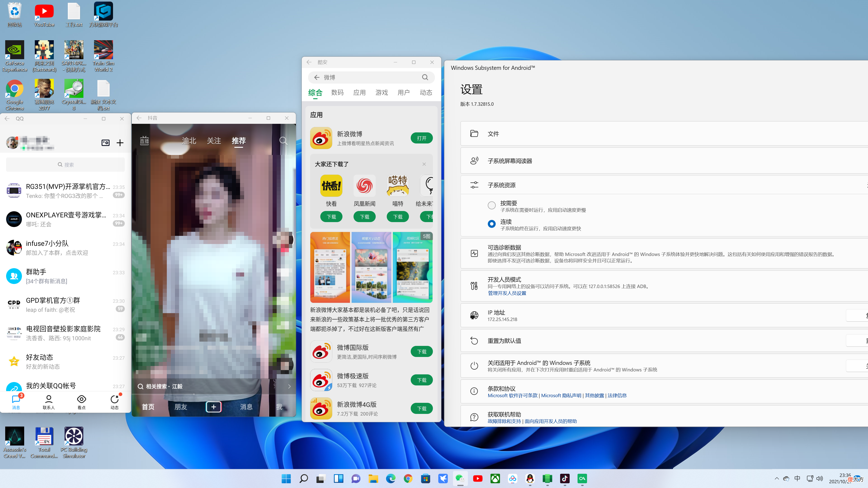Click the Coolapk search magnifier icon

click(x=425, y=77)
